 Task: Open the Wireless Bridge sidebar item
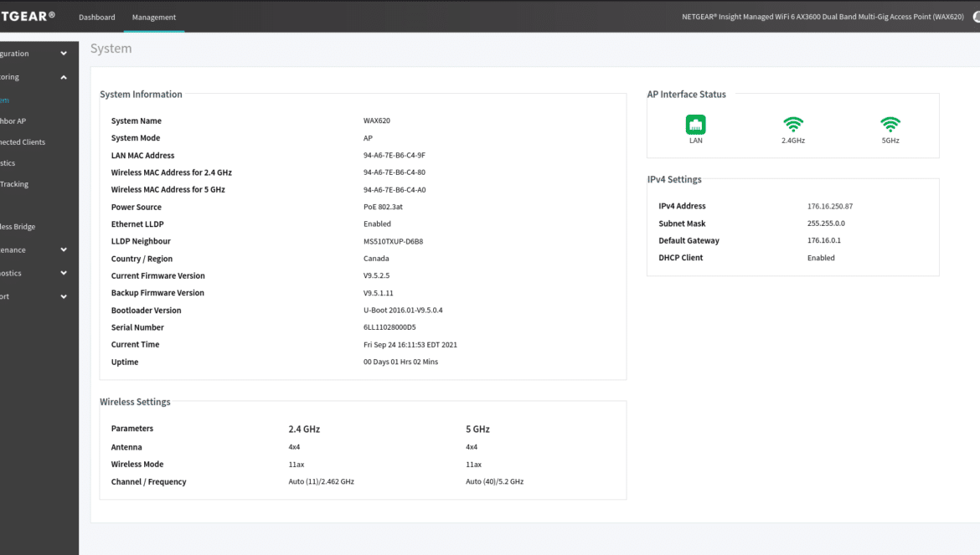point(18,227)
